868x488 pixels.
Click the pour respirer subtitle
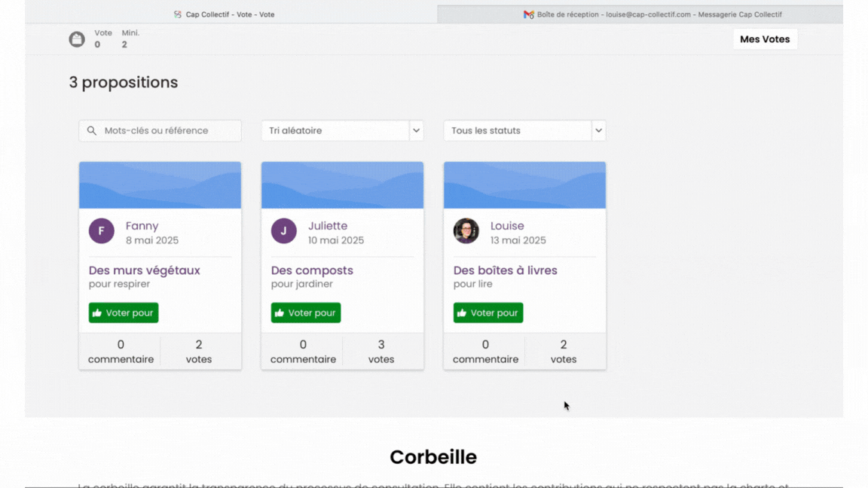tap(119, 284)
